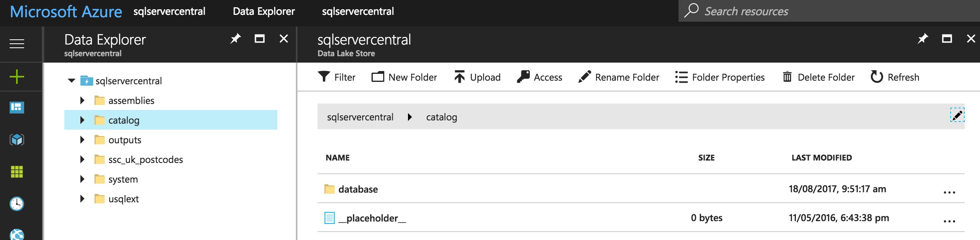Open the hamburger menu in the sidebar
980x240 pixels.
[x=17, y=44]
